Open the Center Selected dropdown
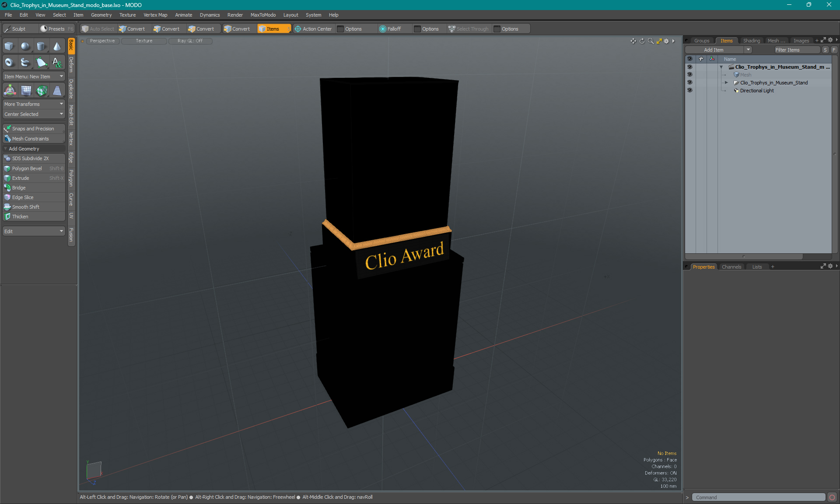Screen dimensions: 840x504 pyautogui.click(x=34, y=114)
